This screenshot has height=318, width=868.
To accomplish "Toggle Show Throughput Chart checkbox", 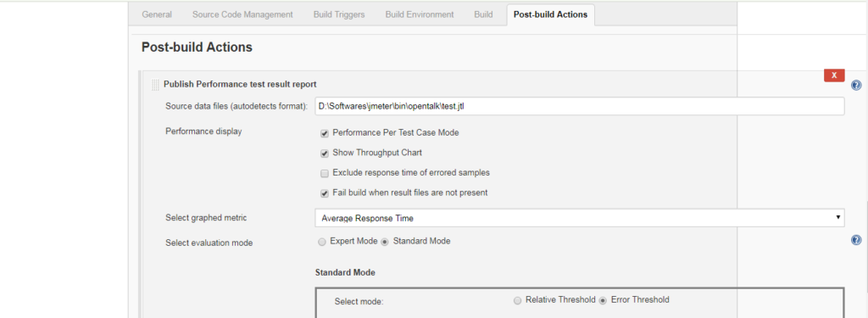I will point(325,153).
